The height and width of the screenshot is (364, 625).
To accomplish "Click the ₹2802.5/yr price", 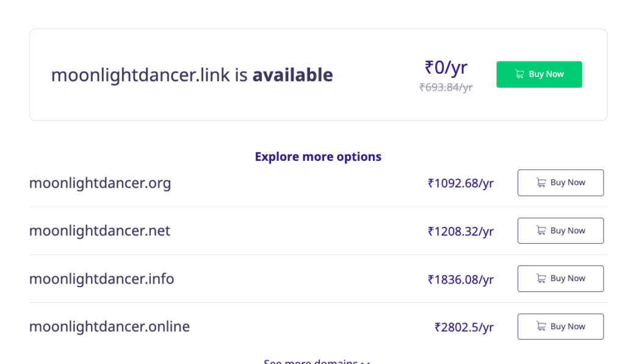I will tap(464, 327).
